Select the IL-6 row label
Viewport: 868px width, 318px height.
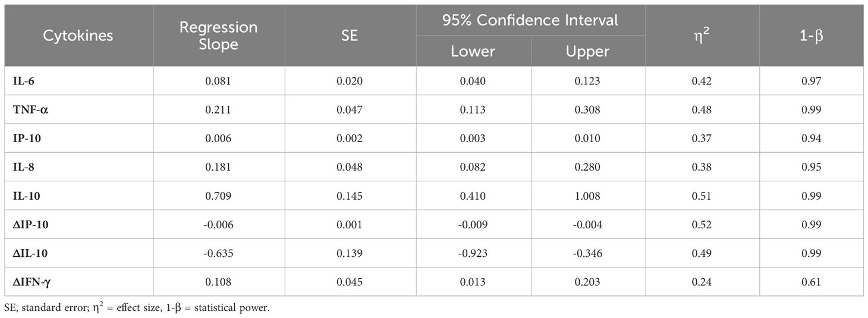(x=24, y=80)
